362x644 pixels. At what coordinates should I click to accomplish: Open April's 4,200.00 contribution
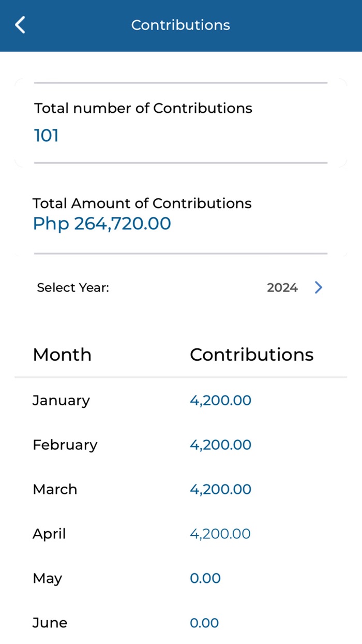click(x=220, y=534)
